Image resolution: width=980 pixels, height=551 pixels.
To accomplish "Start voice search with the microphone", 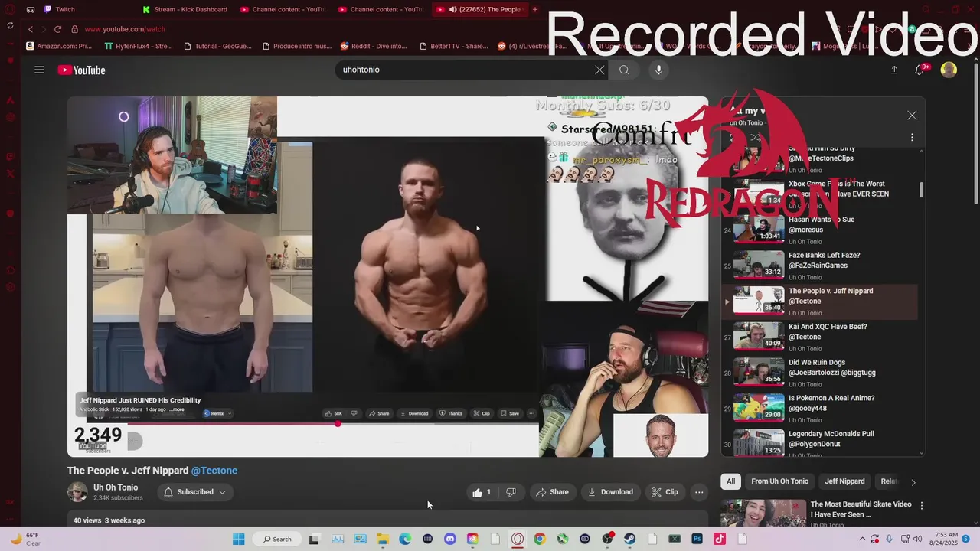I will click(658, 70).
